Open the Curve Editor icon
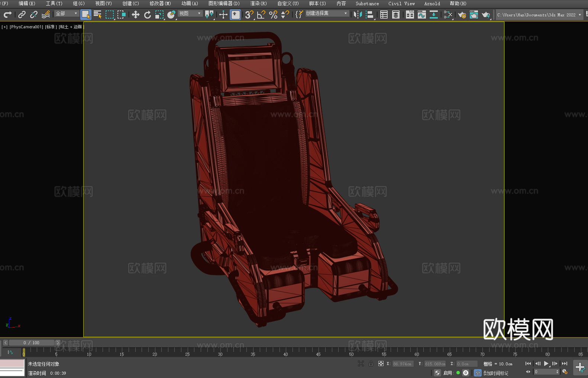Screen dimensions: 588x378 [422, 14]
